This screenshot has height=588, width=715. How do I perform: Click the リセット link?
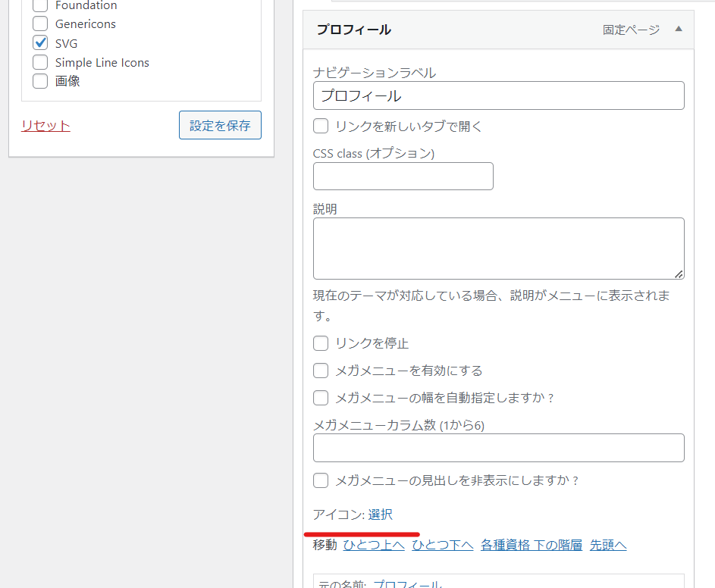tap(45, 126)
